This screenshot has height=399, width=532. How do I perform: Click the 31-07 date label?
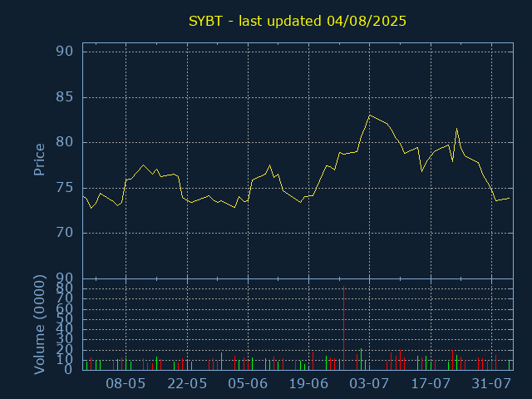point(491,384)
